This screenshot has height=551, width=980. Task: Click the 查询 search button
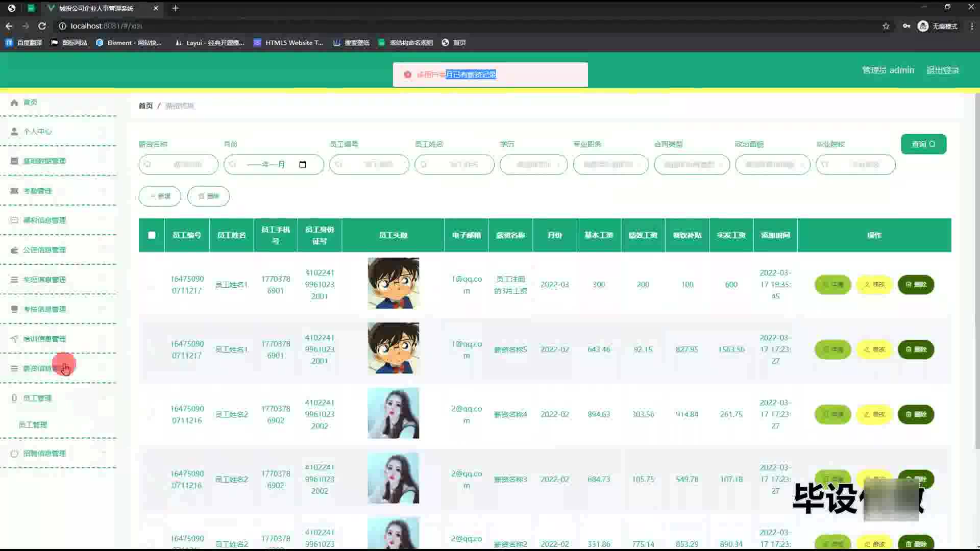coord(923,144)
